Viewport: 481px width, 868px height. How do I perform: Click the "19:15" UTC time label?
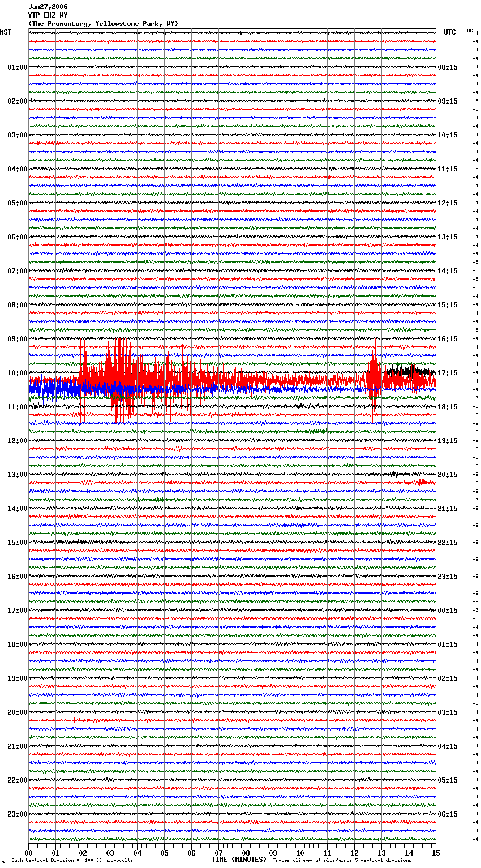tap(448, 441)
